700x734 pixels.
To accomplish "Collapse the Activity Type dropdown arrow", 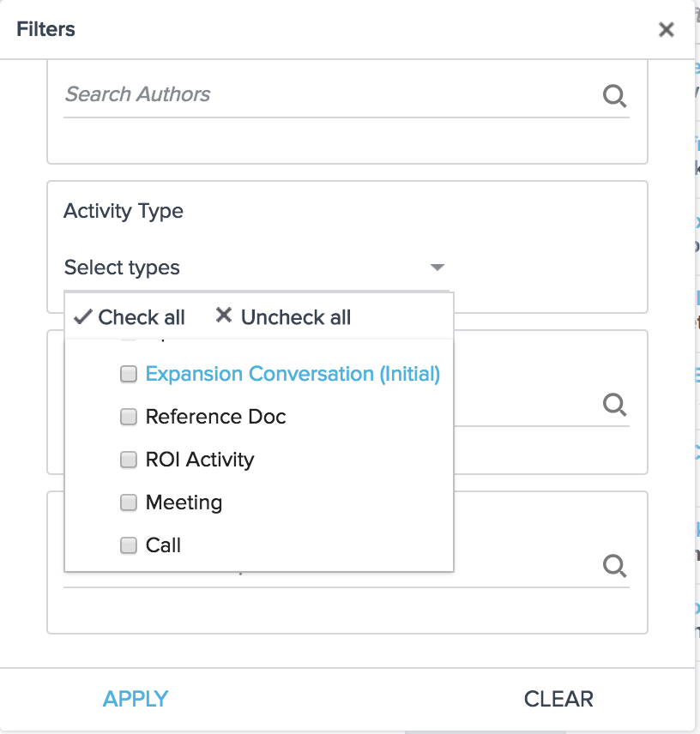I will 437,268.
